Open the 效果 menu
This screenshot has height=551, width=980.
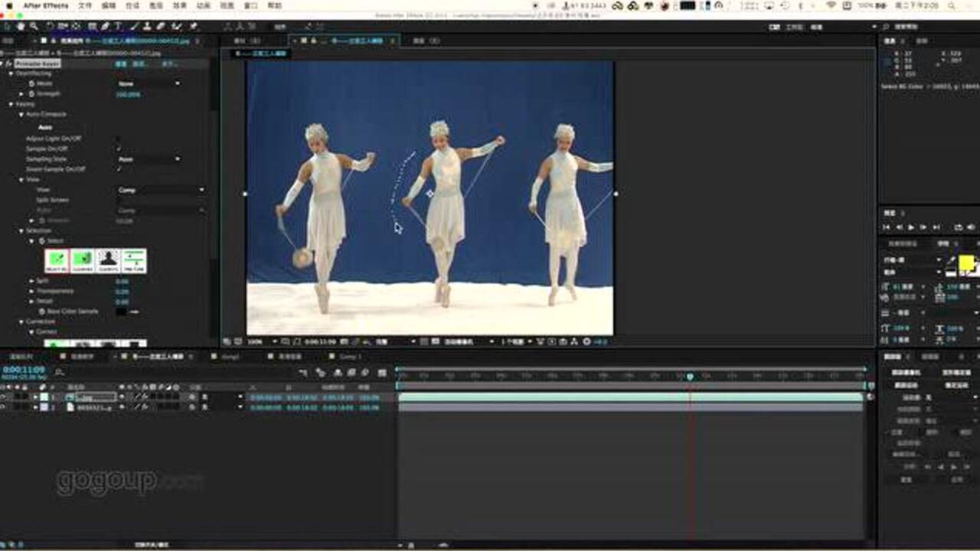click(179, 5)
